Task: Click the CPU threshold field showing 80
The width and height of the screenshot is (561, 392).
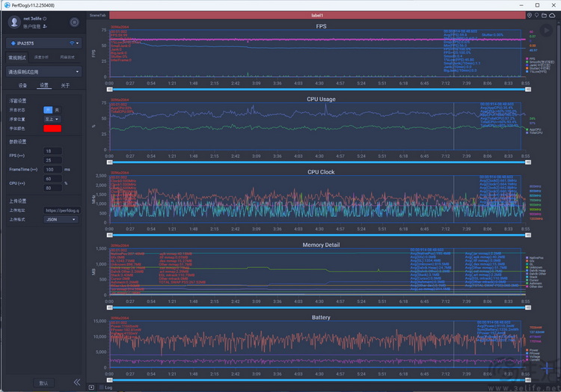Action: pos(52,189)
